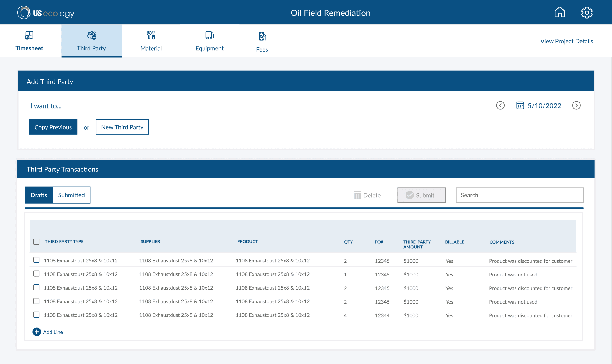Click the New Third Party button
Image resolution: width=612 pixels, height=364 pixels.
tap(122, 127)
